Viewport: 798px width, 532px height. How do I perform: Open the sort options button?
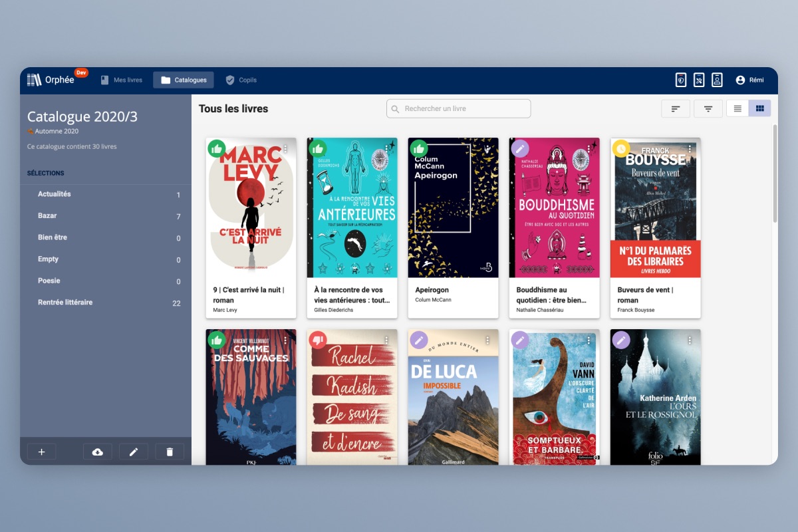point(676,108)
